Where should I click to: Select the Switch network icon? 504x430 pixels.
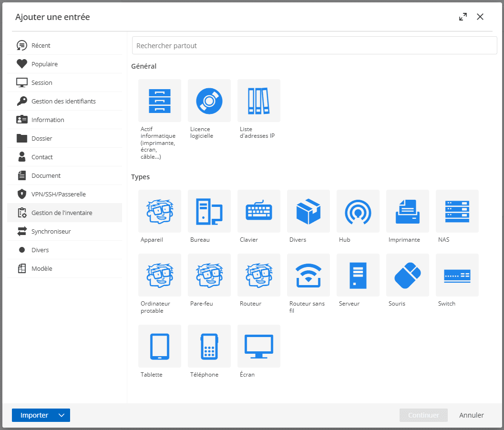pyautogui.click(x=457, y=275)
